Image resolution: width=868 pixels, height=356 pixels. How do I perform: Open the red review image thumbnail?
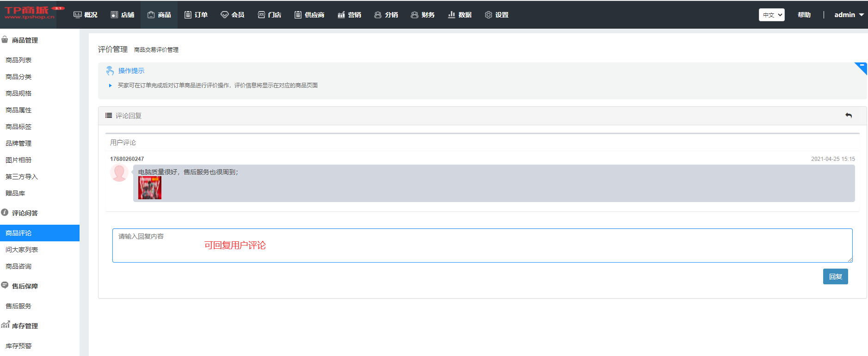coord(150,188)
